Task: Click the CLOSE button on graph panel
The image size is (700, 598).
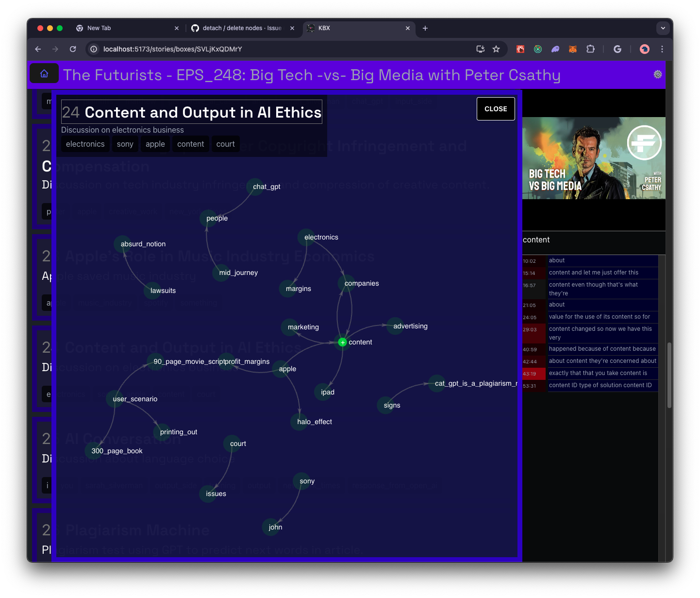Action: pyautogui.click(x=496, y=109)
